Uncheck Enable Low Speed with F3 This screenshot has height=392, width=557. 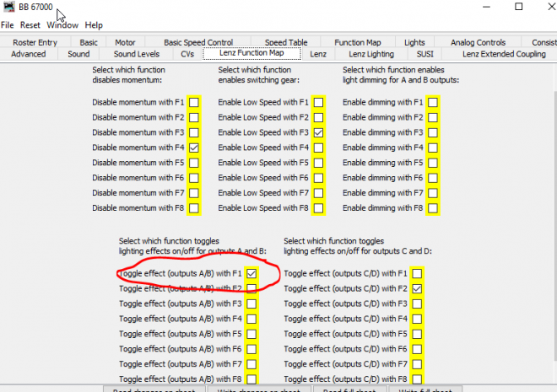click(x=319, y=132)
